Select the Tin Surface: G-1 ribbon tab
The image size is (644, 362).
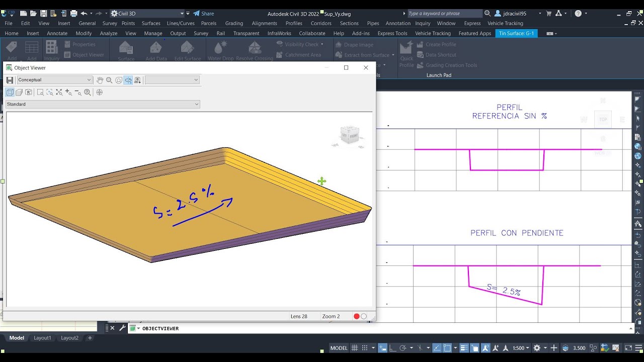(516, 33)
